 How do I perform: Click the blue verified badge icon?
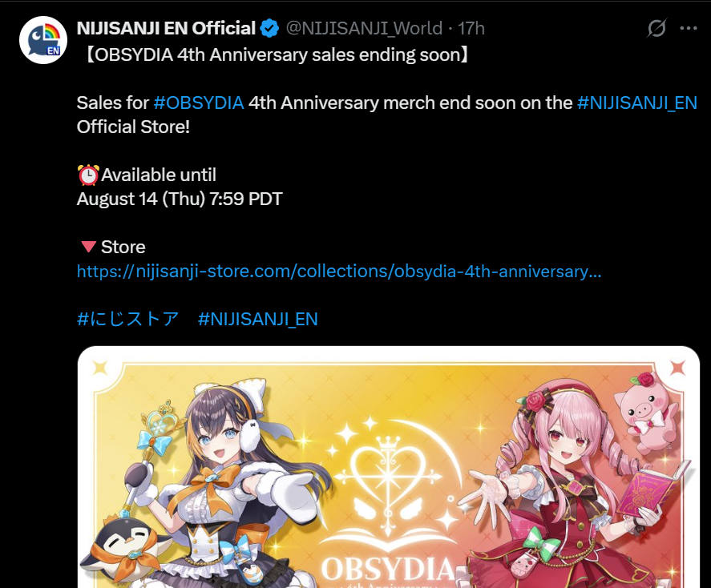[269, 28]
